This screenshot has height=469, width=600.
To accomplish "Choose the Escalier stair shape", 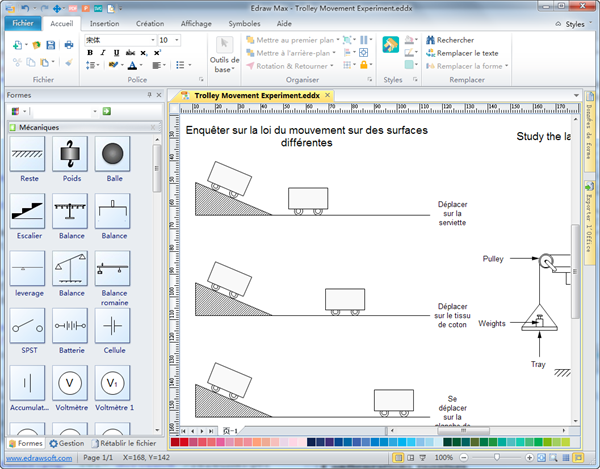I will (x=29, y=211).
